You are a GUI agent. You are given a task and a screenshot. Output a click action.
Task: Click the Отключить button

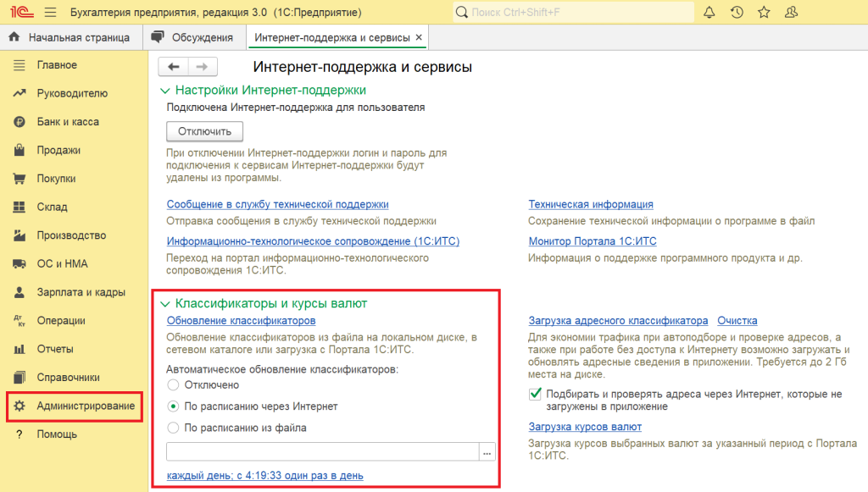tap(204, 131)
